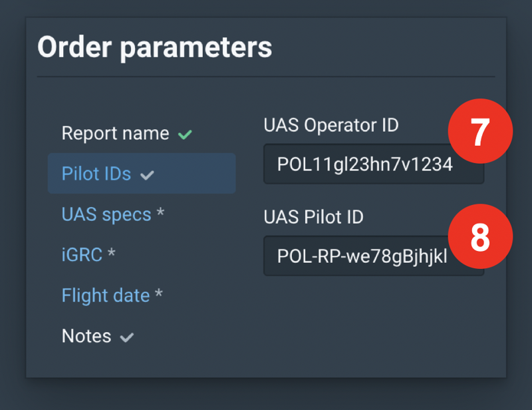Open the Notes section

click(86, 336)
